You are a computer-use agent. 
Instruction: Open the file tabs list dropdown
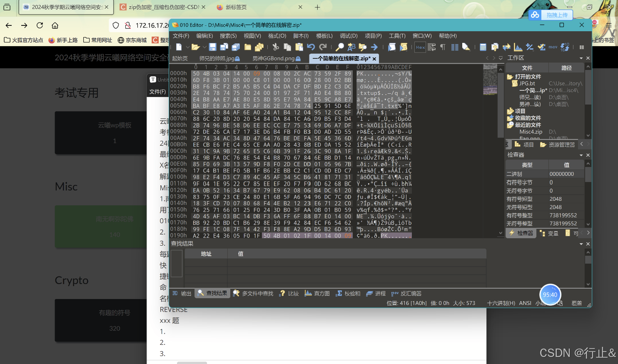501,58
